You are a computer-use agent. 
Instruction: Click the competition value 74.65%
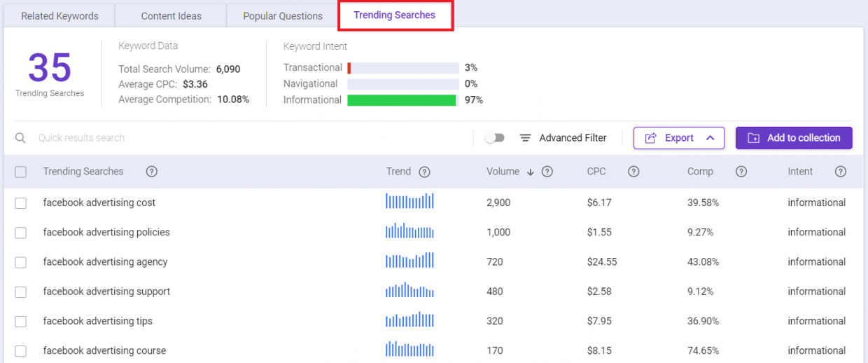pos(703,350)
